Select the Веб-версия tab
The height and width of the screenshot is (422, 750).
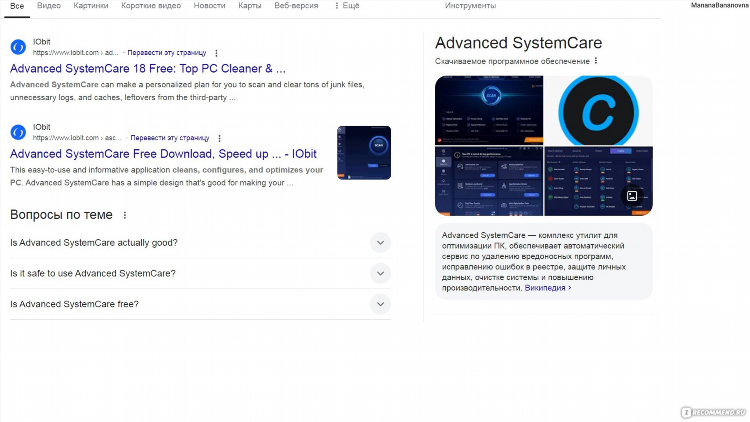[x=296, y=6]
